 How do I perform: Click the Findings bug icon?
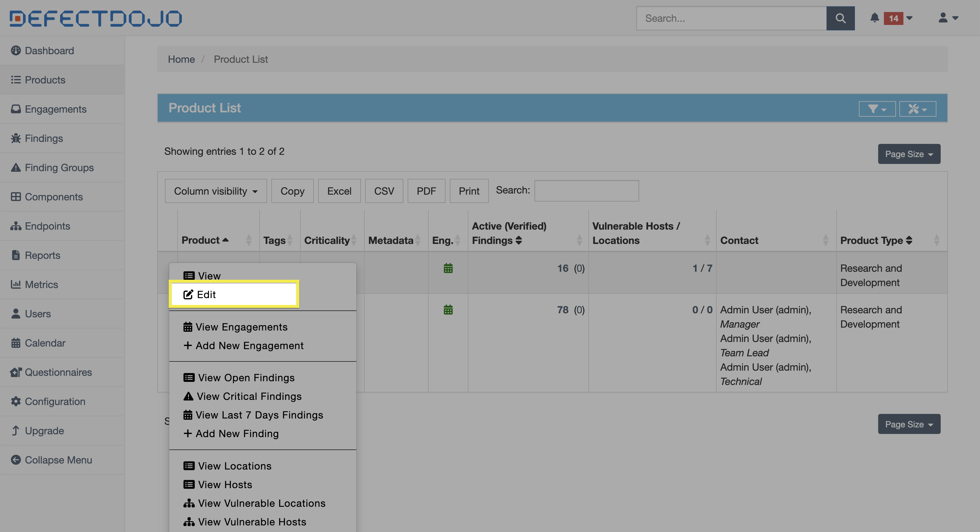15,138
